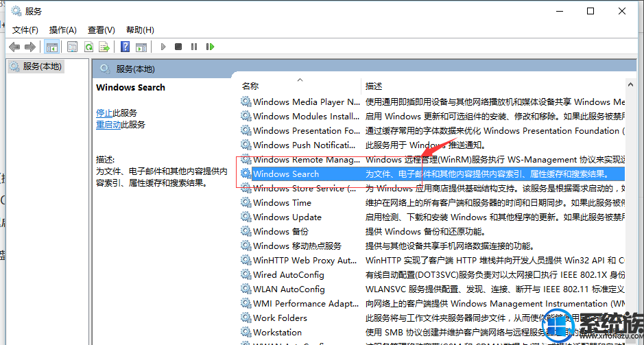Image resolution: width=644 pixels, height=345 pixels.
Task: Click gear icon of Windows Search row
Action: 246,174
